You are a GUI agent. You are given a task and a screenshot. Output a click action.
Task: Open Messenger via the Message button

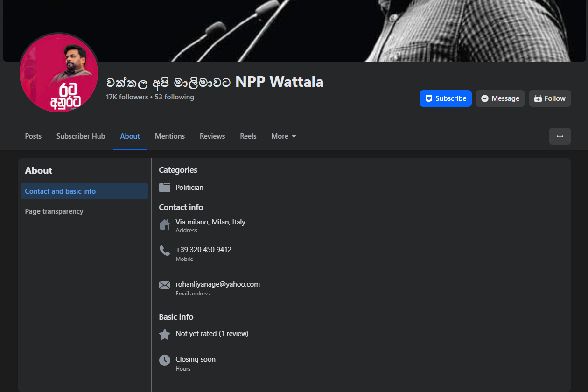(x=500, y=98)
